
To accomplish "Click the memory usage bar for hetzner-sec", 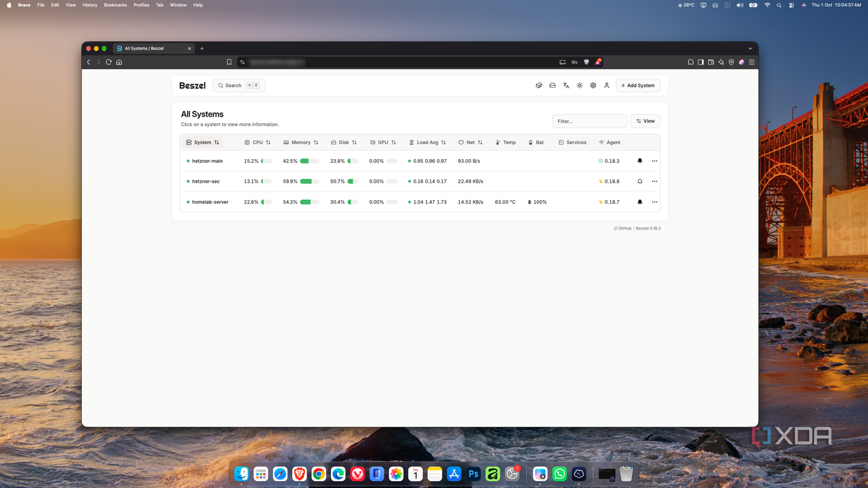I will pyautogui.click(x=310, y=182).
